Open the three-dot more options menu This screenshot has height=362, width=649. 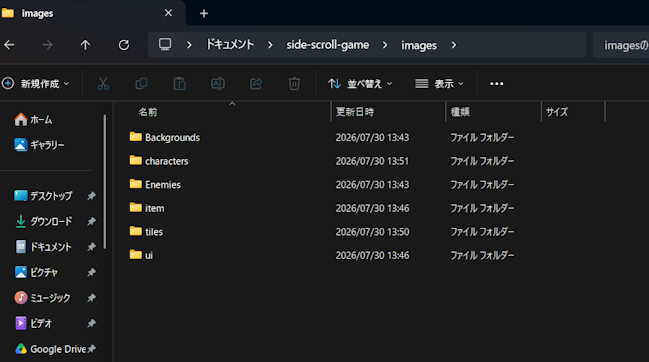497,84
